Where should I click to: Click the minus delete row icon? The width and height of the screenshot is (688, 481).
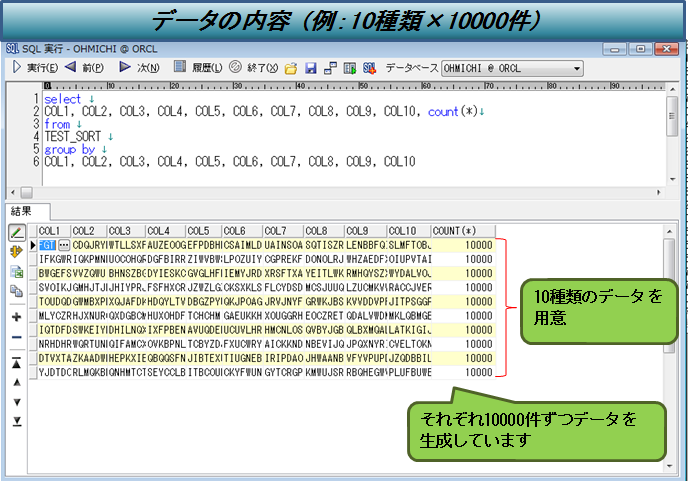pyautogui.click(x=16, y=338)
